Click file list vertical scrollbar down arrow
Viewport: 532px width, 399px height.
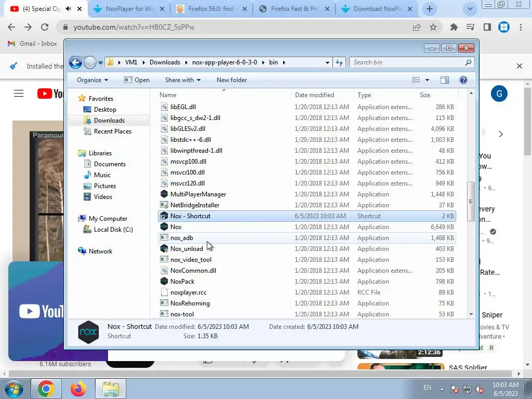[x=471, y=314]
